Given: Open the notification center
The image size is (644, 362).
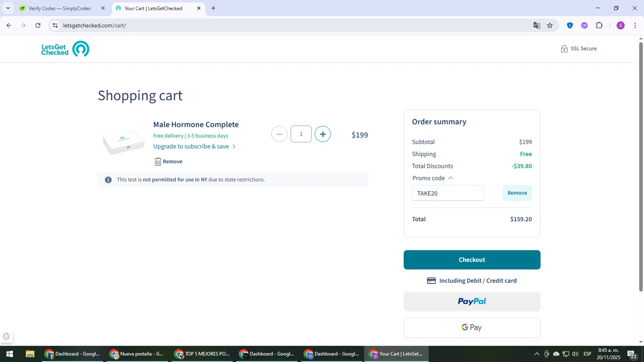Looking at the screenshot, I should [x=632, y=354].
